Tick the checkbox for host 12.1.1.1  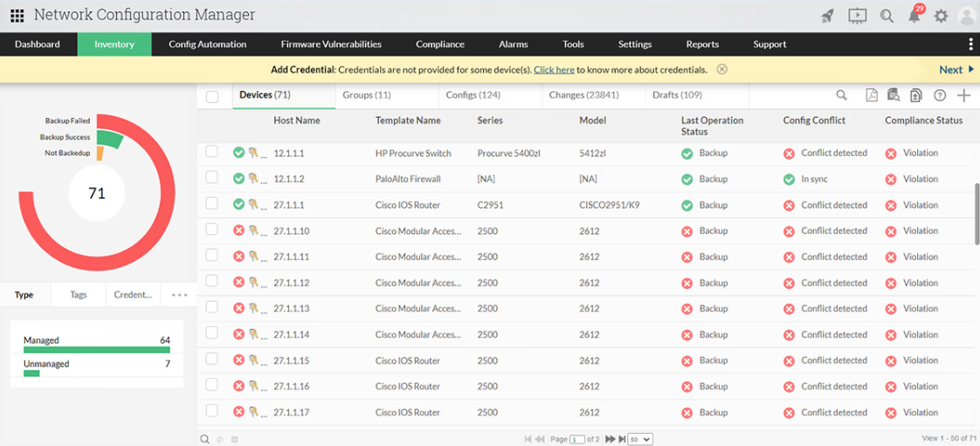(x=212, y=152)
